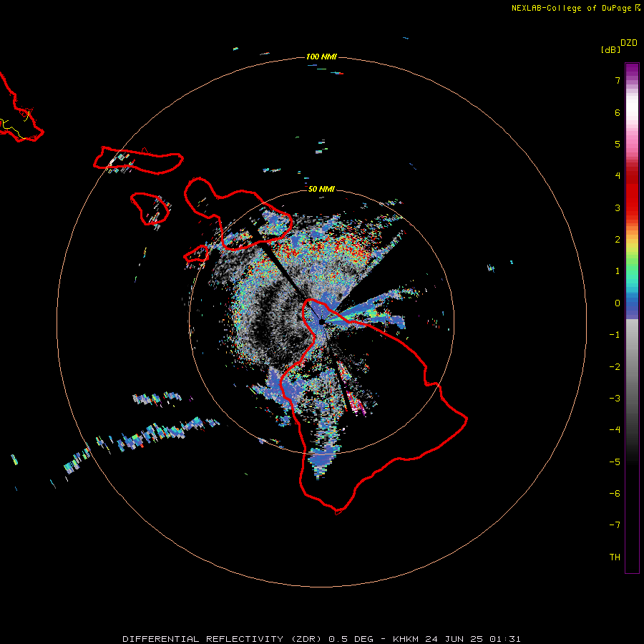Click the -5 value on the color scale
Screen dimensions: 644x644
point(615,462)
